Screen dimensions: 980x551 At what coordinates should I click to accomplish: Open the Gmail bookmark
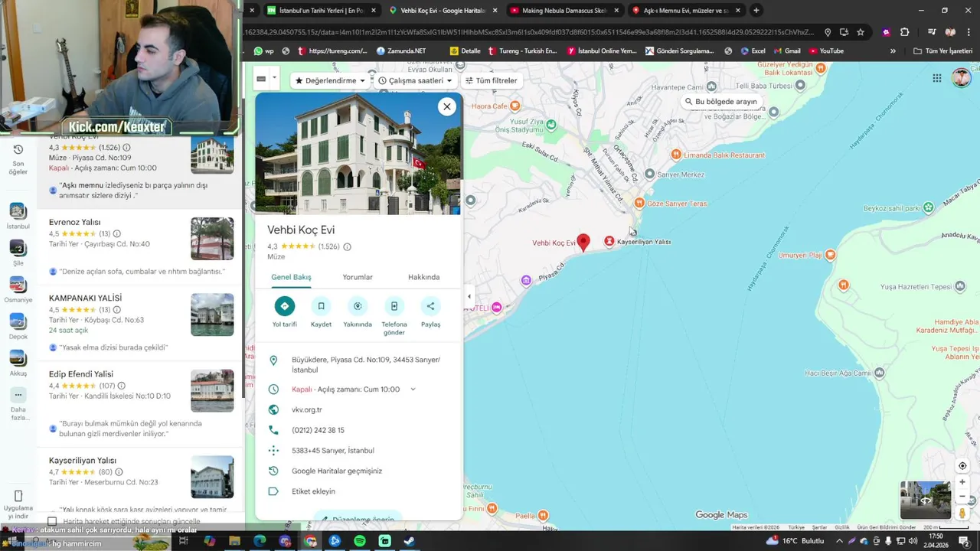(786, 51)
